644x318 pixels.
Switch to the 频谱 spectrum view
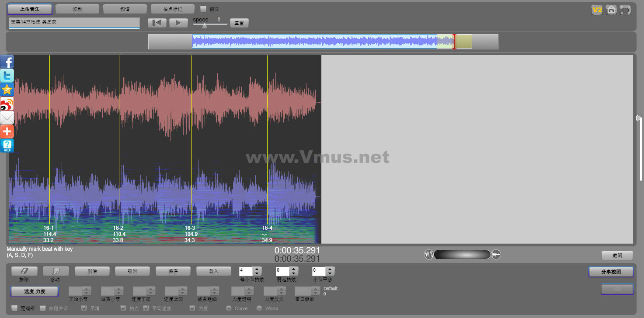tap(125, 9)
